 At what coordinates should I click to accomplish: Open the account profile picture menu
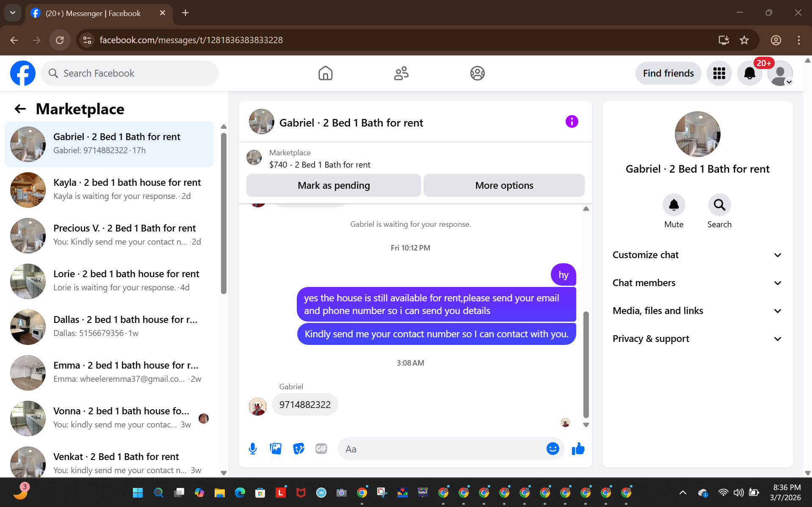pyautogui.click(x=780, y=73)
